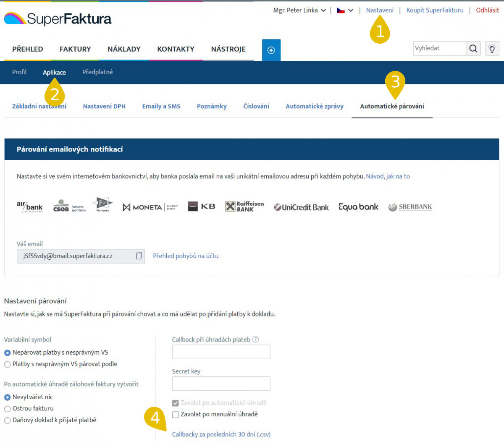This screenshot has height=444, width=504.
Task: Click the Váš email address field
Action: point(81,256)
